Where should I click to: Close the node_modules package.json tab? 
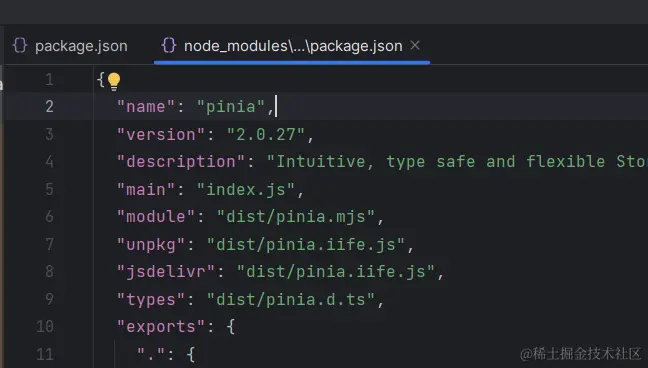click(x=415, y=45)
